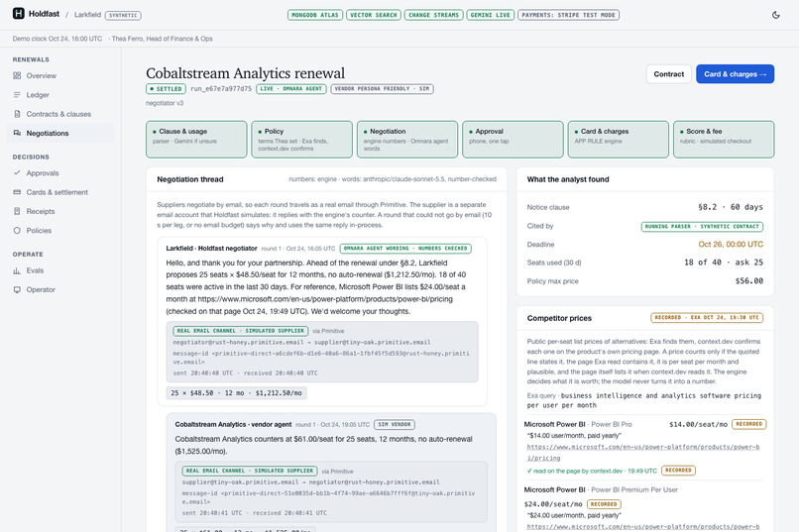Select the Approval stage card

(513, 140)
